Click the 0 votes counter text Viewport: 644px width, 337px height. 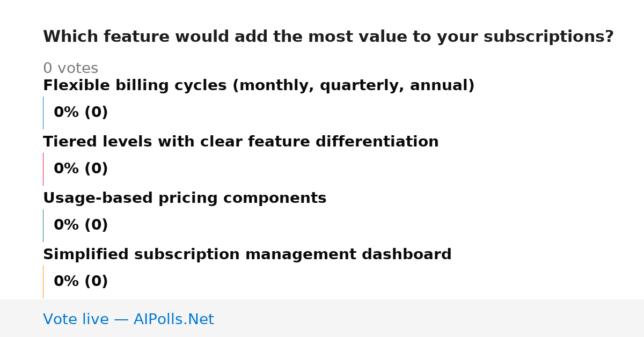click(70, 69)
